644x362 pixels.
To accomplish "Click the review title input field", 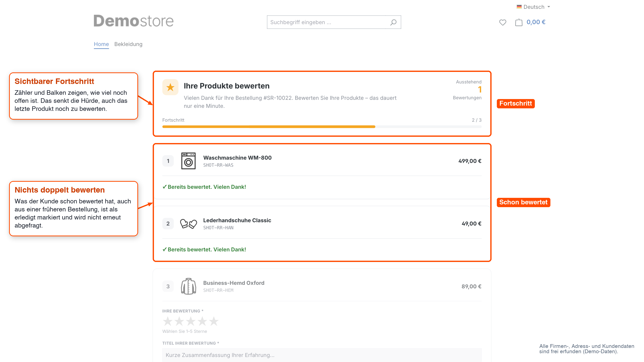I will (322, 355).
